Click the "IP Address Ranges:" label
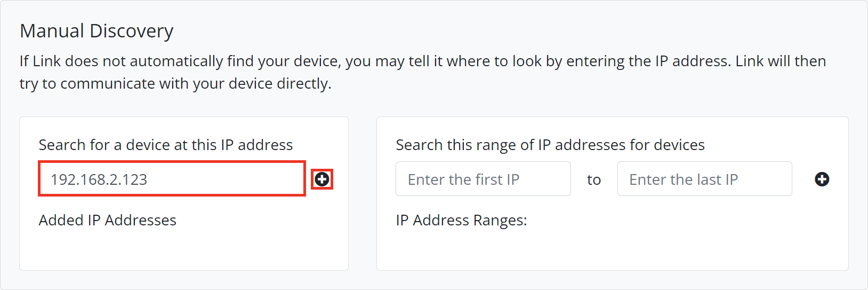 tap(461, 220)
